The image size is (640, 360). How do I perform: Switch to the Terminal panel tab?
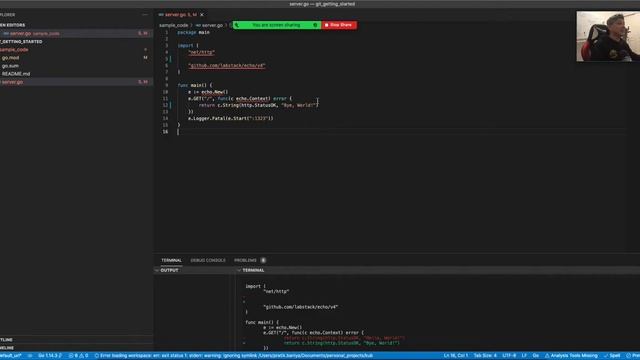(171, 260)
